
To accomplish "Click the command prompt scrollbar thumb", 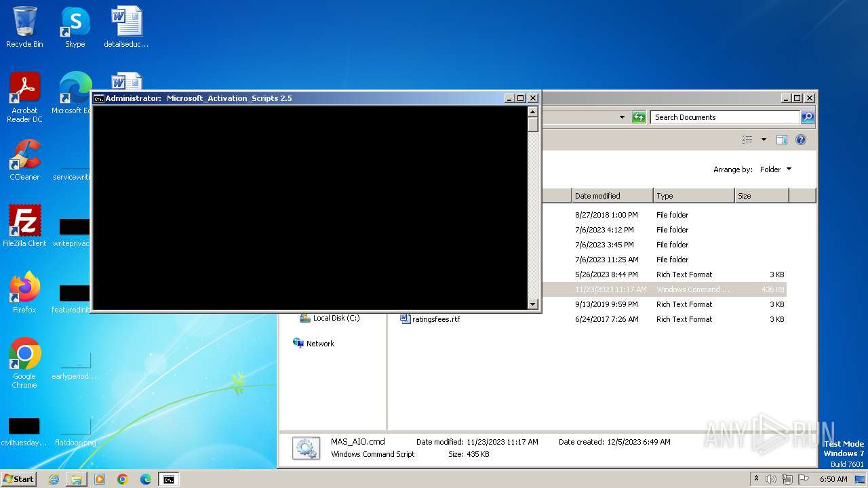I will [533, 124].
